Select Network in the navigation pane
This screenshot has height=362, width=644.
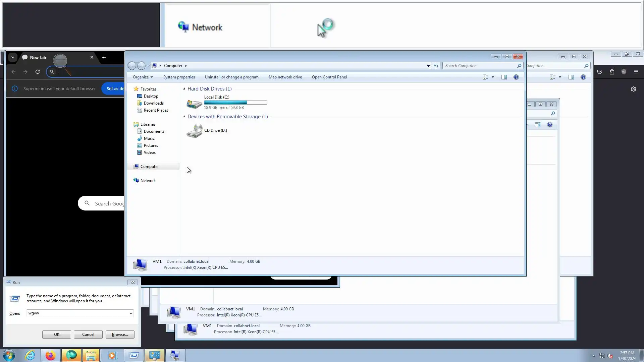coord(148,181)
